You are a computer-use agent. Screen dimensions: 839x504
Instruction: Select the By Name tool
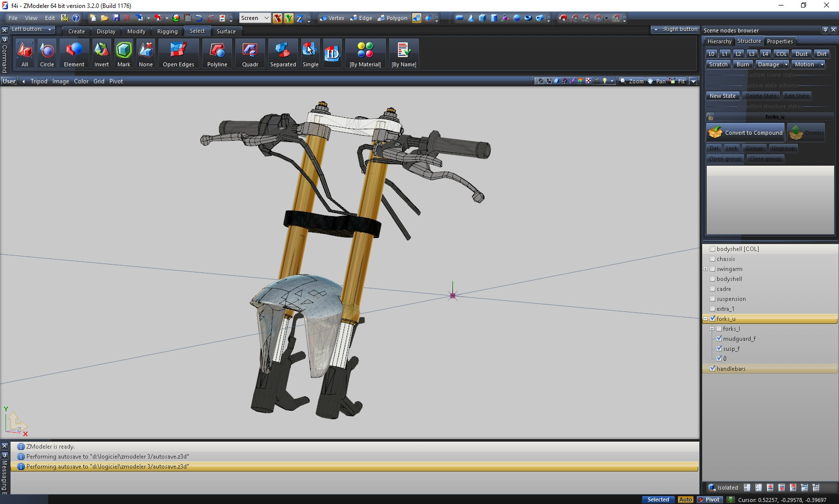404,54
